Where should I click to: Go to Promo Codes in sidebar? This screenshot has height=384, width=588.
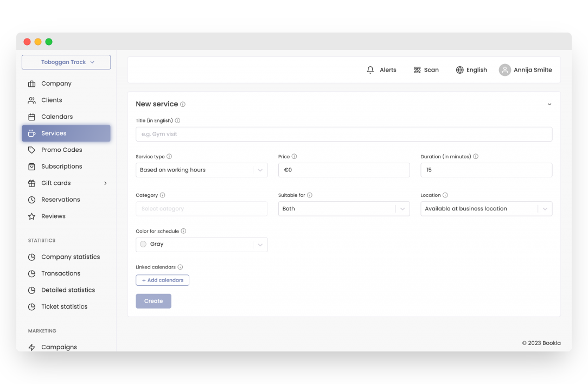click(61, 150)
